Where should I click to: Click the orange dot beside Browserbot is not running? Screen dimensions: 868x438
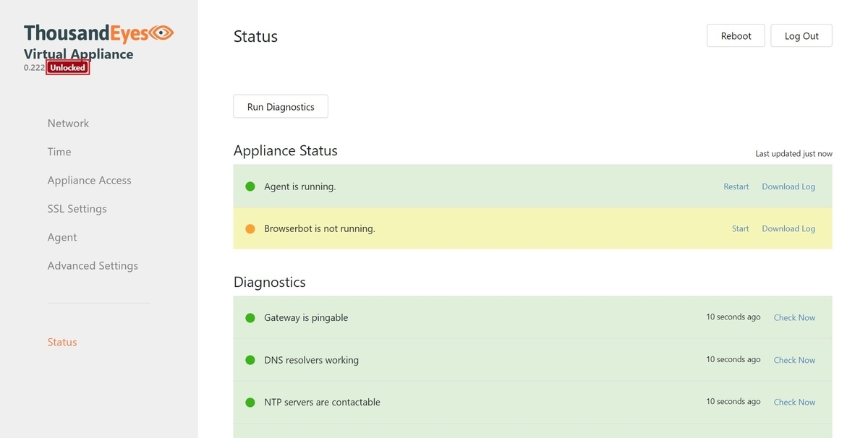click(250, 228)
